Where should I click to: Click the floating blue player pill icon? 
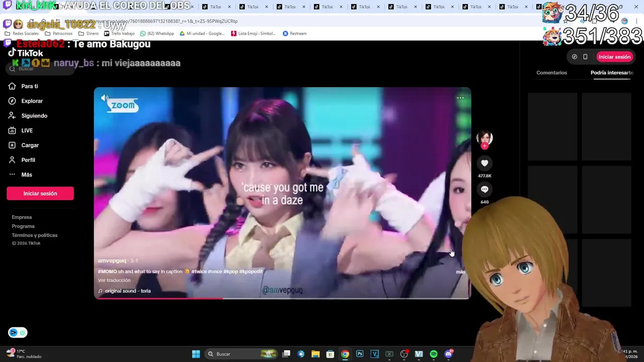pyautogui.click(x=18, y=332)
